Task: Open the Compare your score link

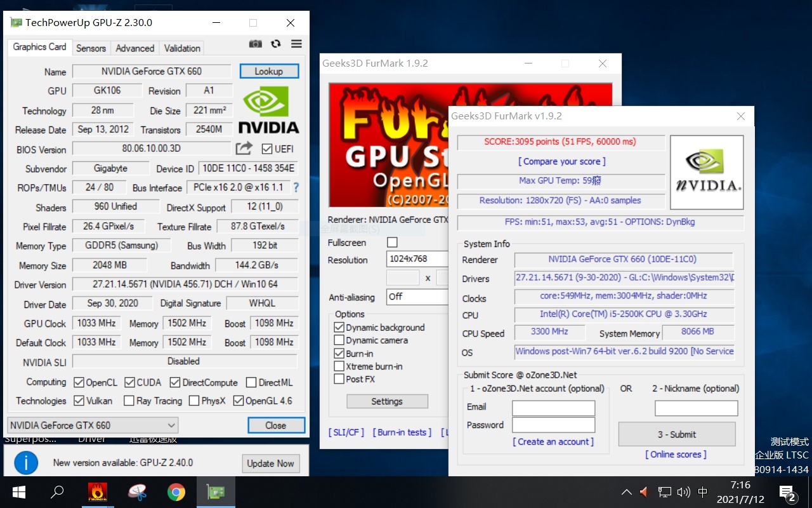Action: (x=562, y=161)
